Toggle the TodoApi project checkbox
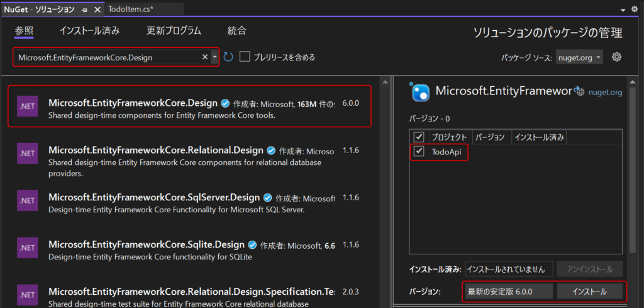The height and width of the screenshot is (308, 644). 419,152
